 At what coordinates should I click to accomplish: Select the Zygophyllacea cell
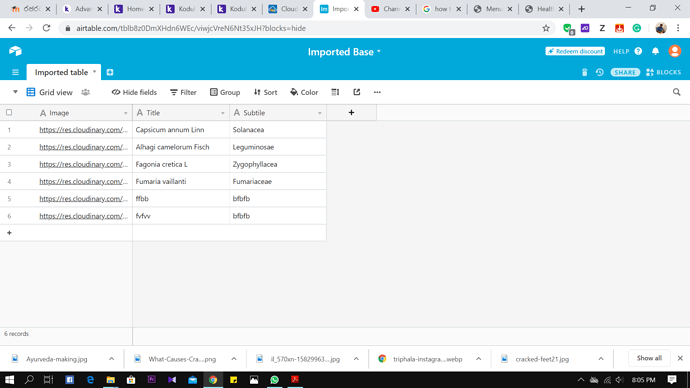pyautogui.click(x=278, y=164)
